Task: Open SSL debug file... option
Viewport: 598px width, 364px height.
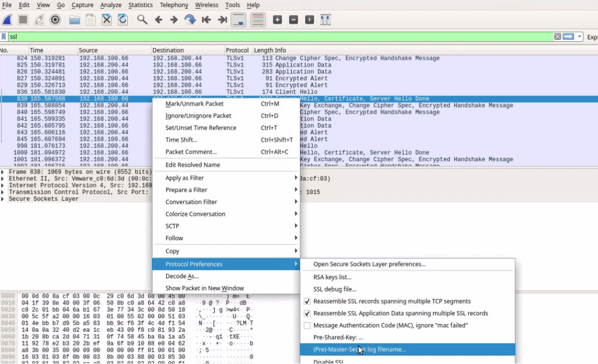Action: click(x=408, y=289)
